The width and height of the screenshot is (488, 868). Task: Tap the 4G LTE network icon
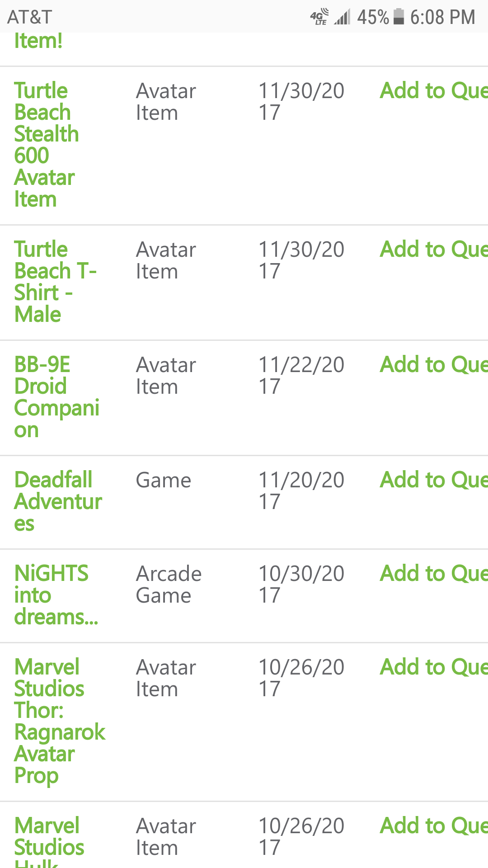pyautogui.click(x=319, y=17)
